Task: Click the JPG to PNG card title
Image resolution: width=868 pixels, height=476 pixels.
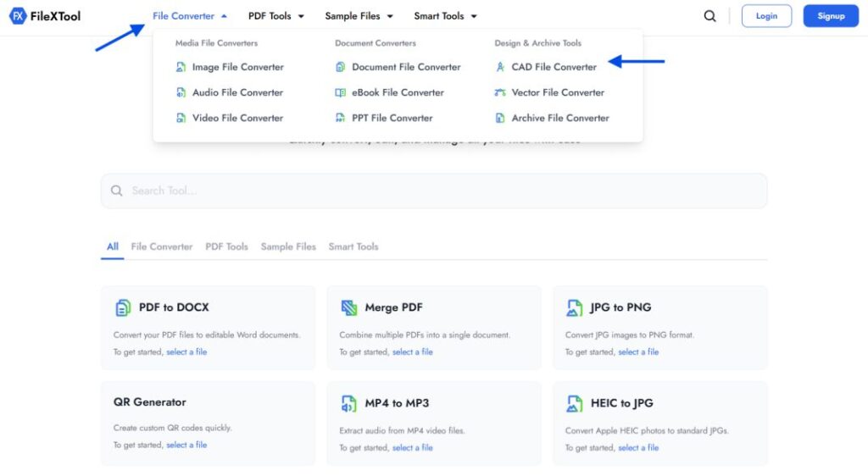Action: (620, 307)
